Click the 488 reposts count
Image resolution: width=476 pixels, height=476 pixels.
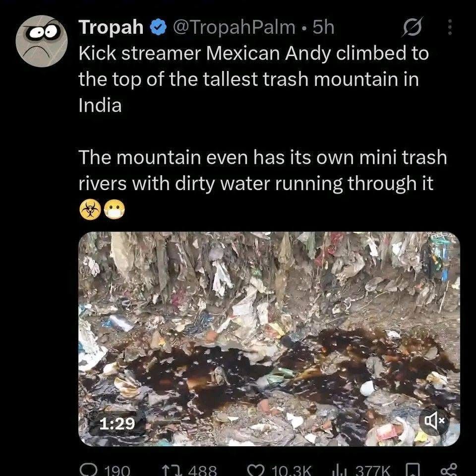(x=202, y=470)
